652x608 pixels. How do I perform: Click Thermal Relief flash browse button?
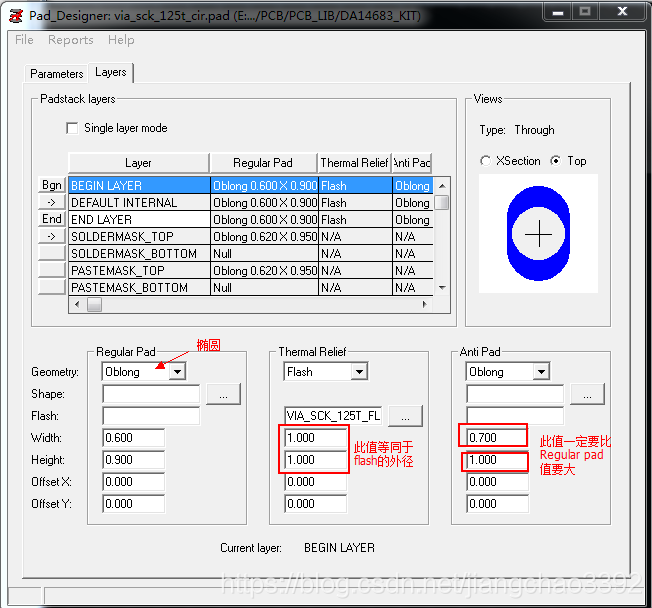406,416
